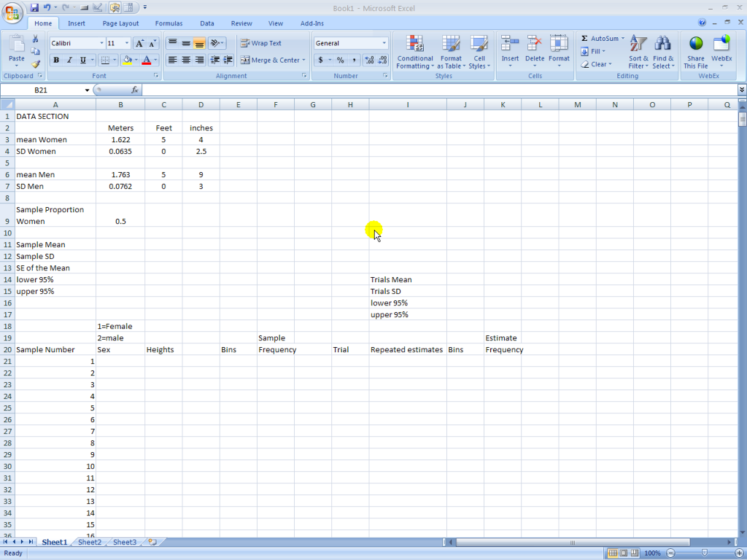Click the Office button logo
This screenshot has width=747, height=560.
[x=12, y=13]
